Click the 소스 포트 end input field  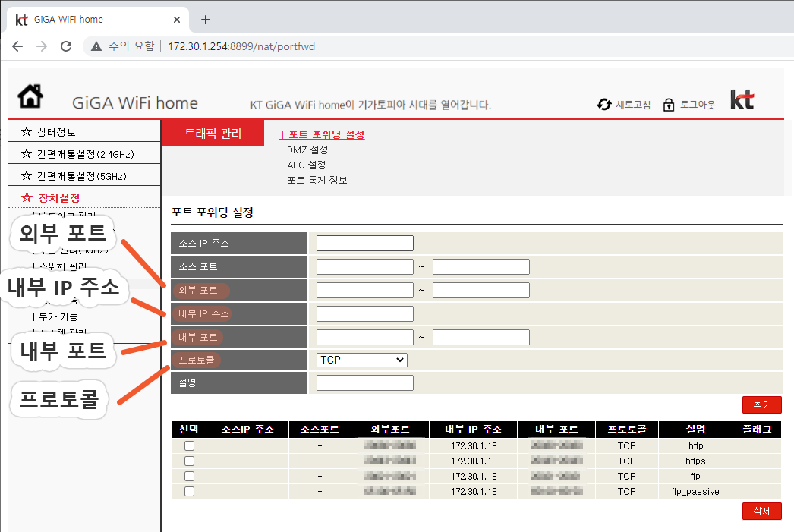coord(481,267)
